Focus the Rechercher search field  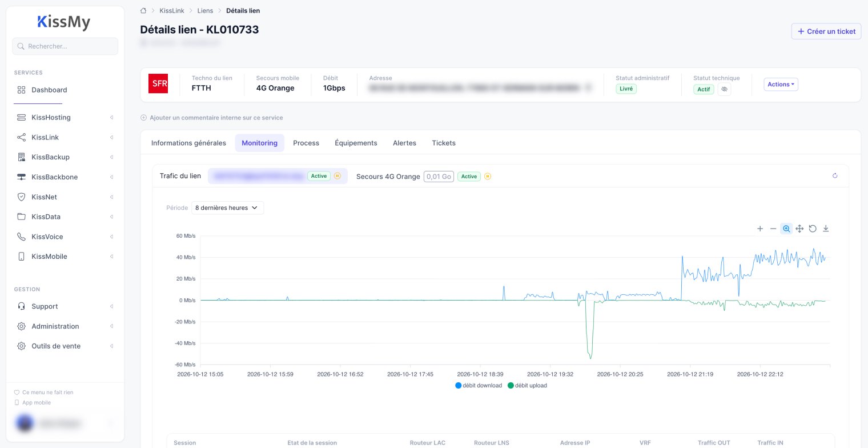tap(65, 46)
